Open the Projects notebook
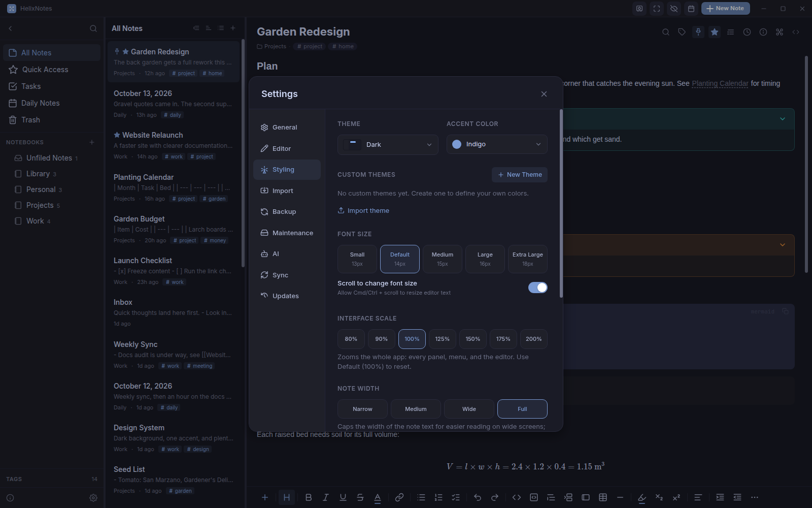The width and height of the screenshot is (812, 508). tap(52, 205)
